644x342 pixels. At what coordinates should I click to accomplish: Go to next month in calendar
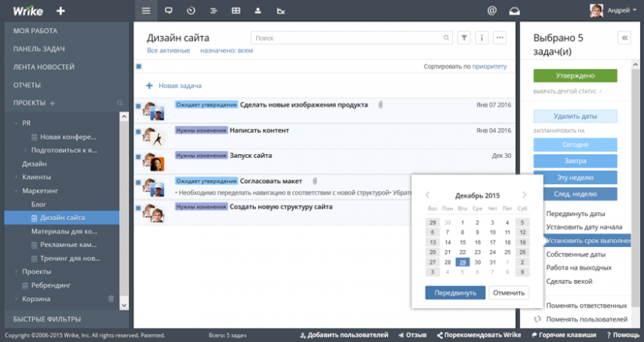524,195
